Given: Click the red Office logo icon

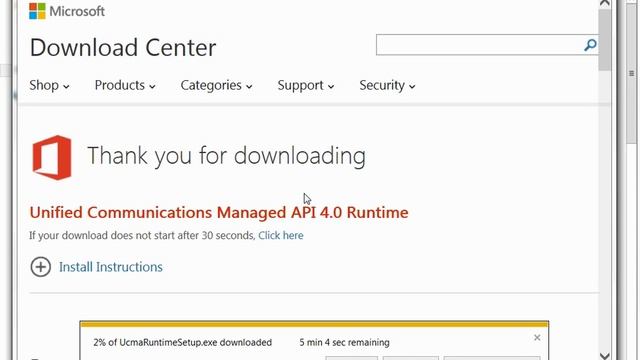Looking at the screenshot, I should [x=52, y=158].
